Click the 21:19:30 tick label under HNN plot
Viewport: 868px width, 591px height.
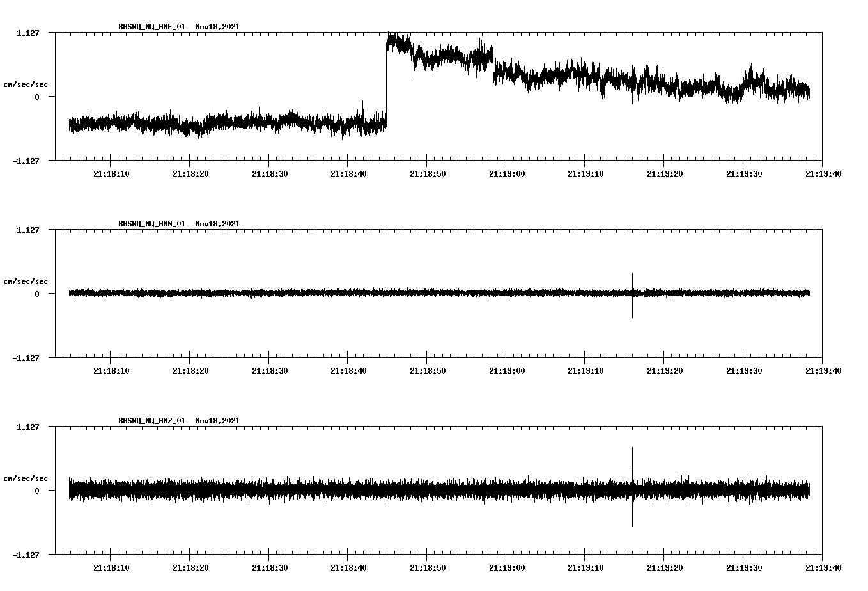[743, 370]
